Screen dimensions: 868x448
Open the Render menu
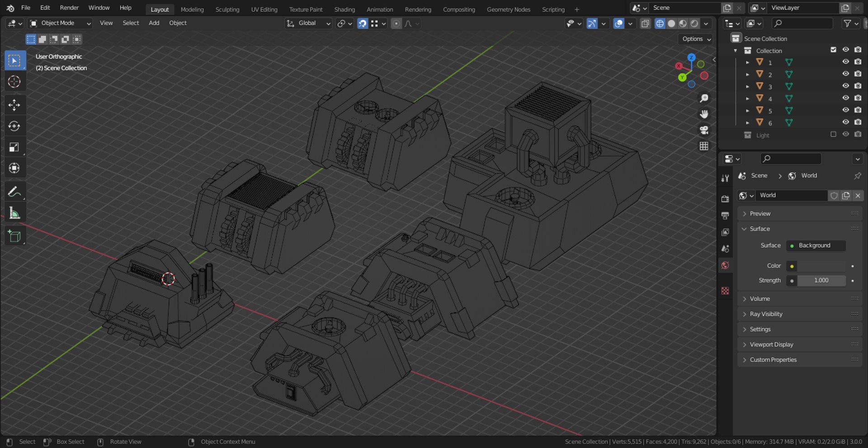point(69,8)
